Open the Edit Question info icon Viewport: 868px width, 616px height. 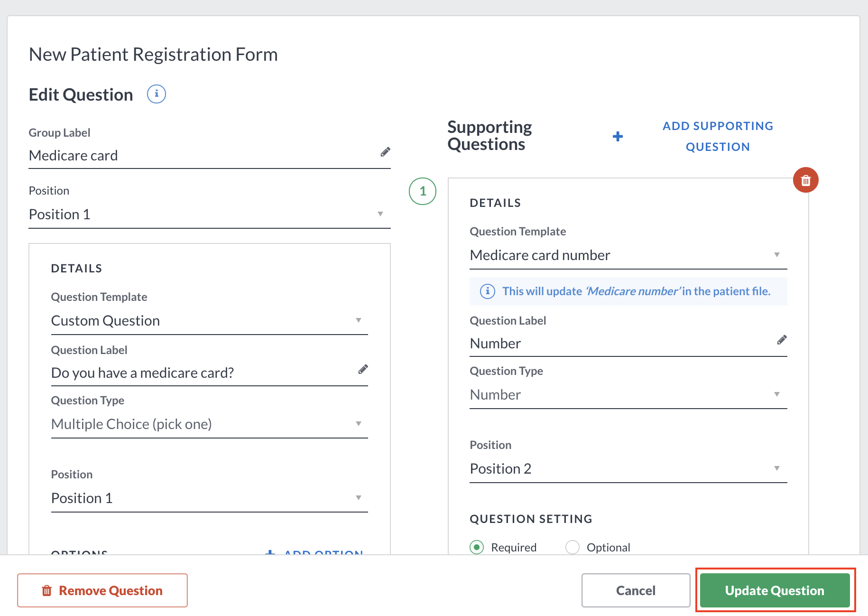pos(157,94)
